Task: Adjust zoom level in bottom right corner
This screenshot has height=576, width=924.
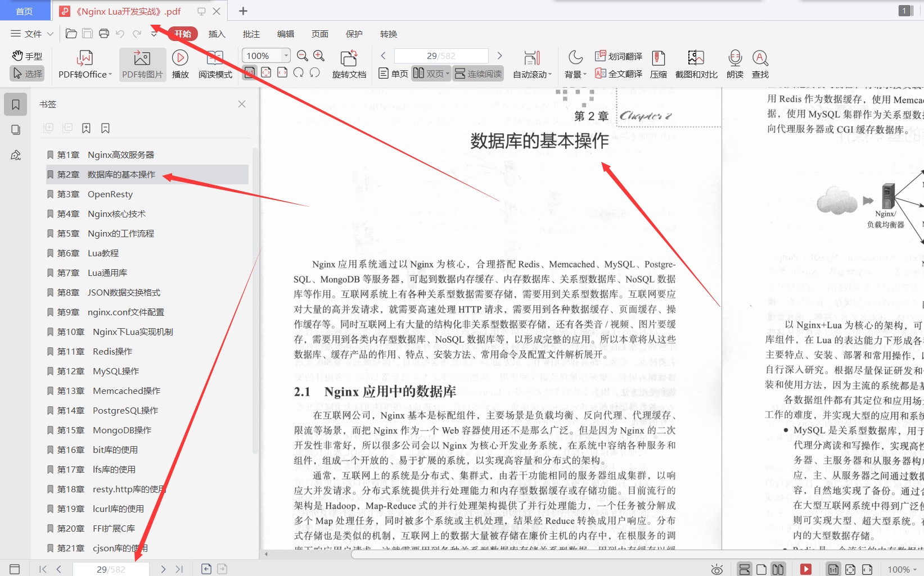Action: [900, 569]
